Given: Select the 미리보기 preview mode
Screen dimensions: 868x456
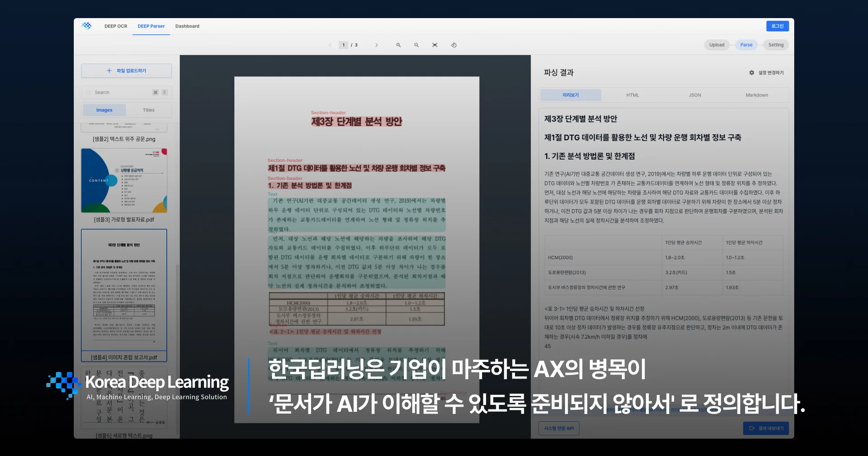Looking at the screenshot, I should coord(571,95).
